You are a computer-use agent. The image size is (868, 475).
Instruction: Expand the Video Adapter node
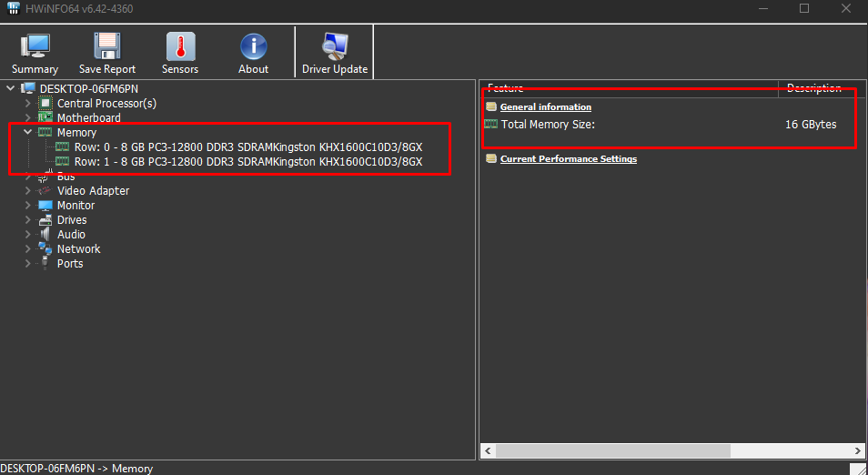(x=27, y=190)
